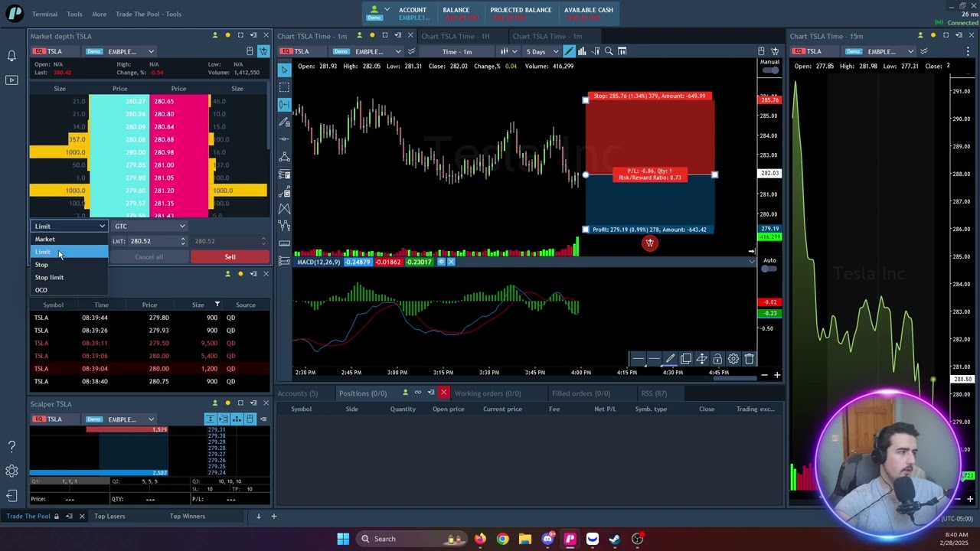Toggle mouse trading icon in Market depth
The image size is (980, 551).
(x=250, y=51)
